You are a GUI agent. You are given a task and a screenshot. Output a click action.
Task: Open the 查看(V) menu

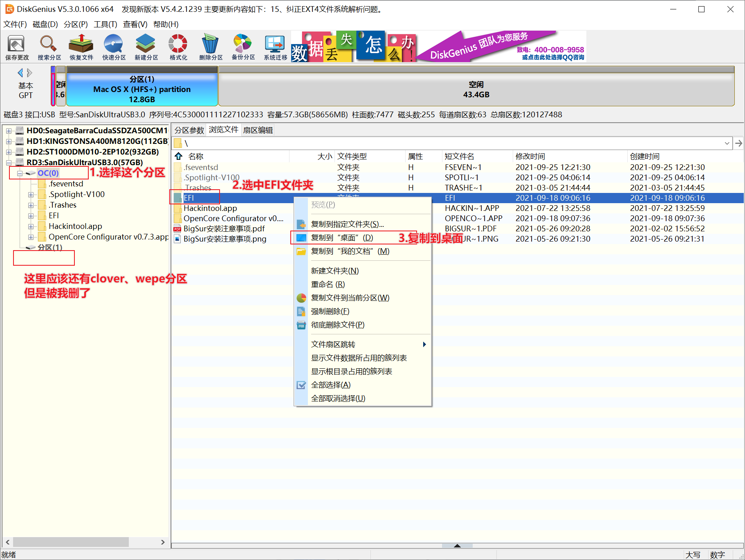click(x=135, y=24)
